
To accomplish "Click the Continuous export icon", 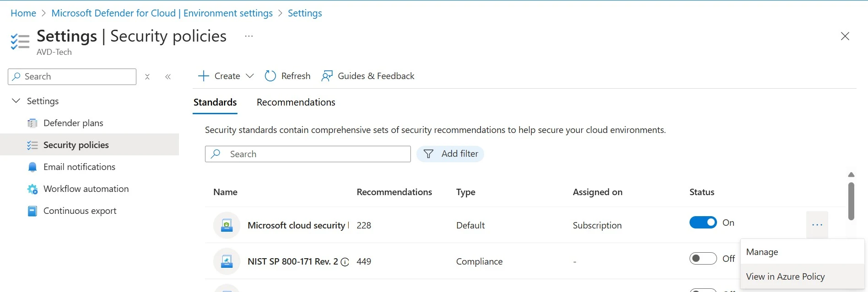I will point(32,211).
